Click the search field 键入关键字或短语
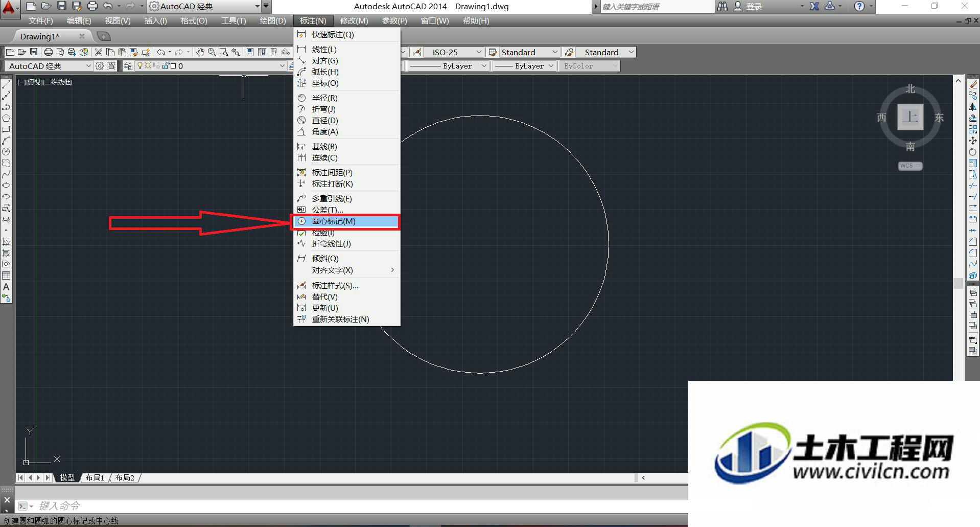The image size is (980, 527). point(657,7)
